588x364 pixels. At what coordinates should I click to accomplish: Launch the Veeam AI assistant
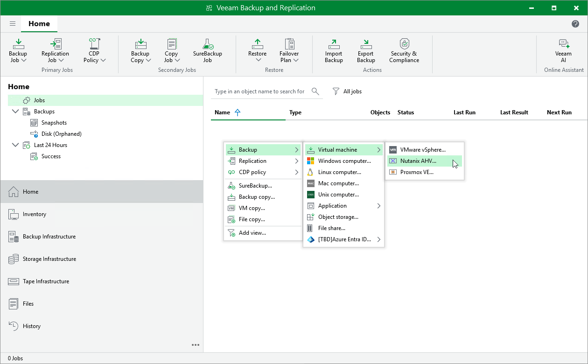click(x=563, y=50)
